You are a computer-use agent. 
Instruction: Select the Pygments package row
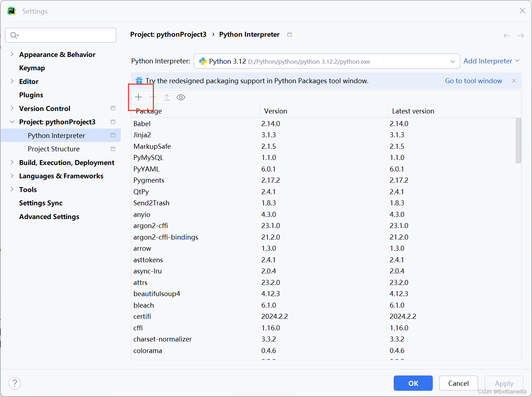(323, 180)
